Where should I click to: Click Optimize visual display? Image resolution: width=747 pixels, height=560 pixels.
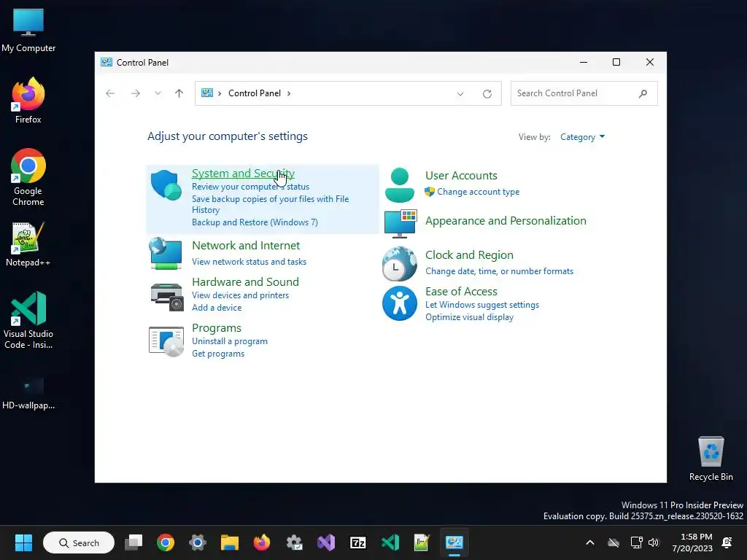click(469, 317)
